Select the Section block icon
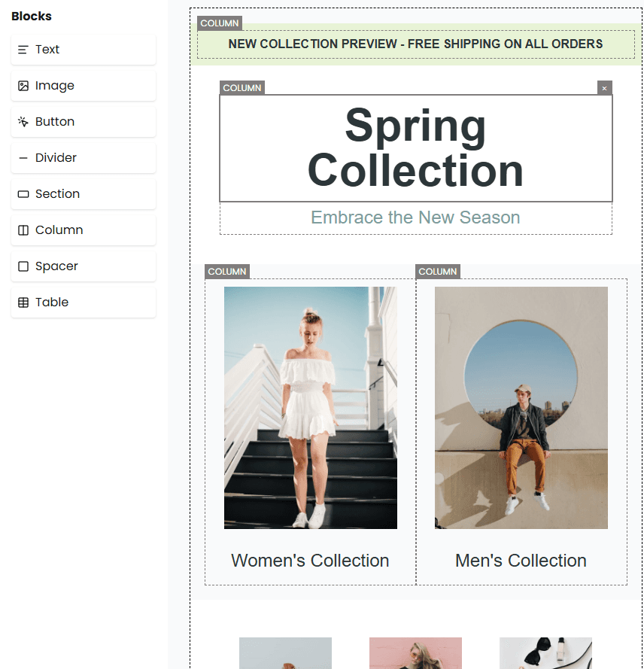This screenshot has height=669, width=644. (25, 193)
